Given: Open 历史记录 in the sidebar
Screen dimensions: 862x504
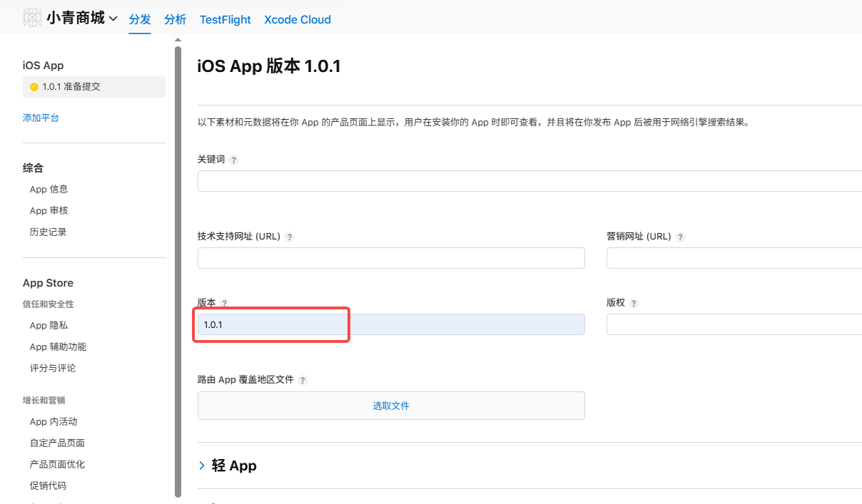Looking at the screenshot, I should 48,232.
